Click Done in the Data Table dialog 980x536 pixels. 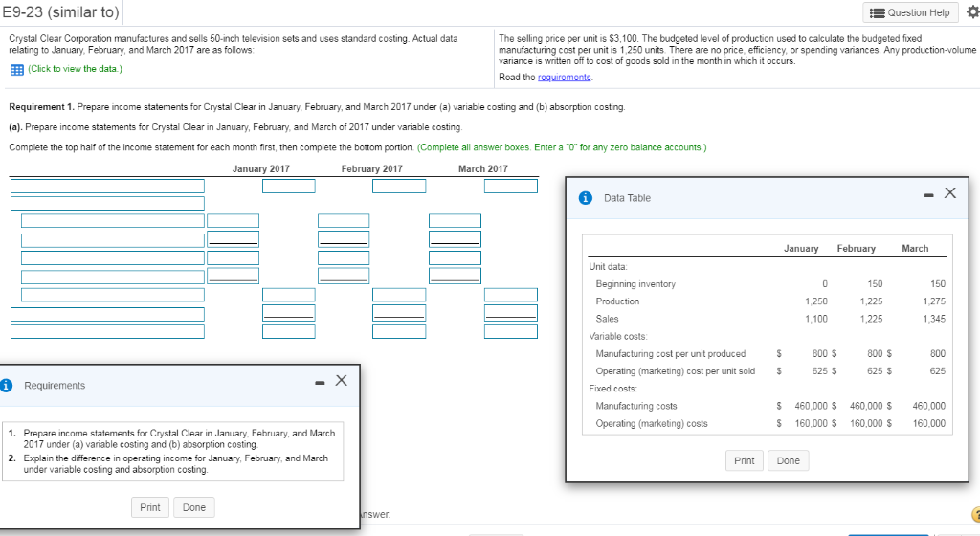coord(789,460)
